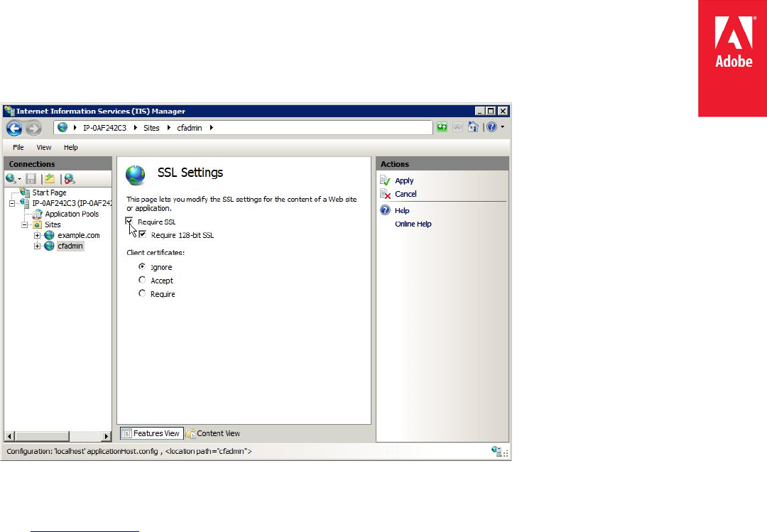Click Delete Connection icon in Connections toolbar
Viewport: 767px width, 532px height.
[70, 179]
